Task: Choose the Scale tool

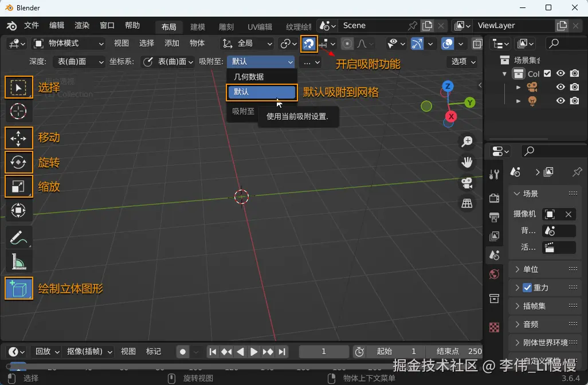Action: (18, 186)
